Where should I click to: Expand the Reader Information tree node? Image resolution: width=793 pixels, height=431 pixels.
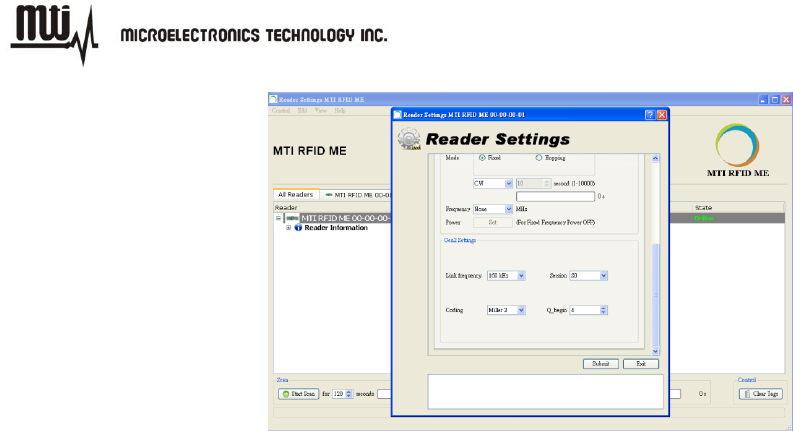click(288, 228)
